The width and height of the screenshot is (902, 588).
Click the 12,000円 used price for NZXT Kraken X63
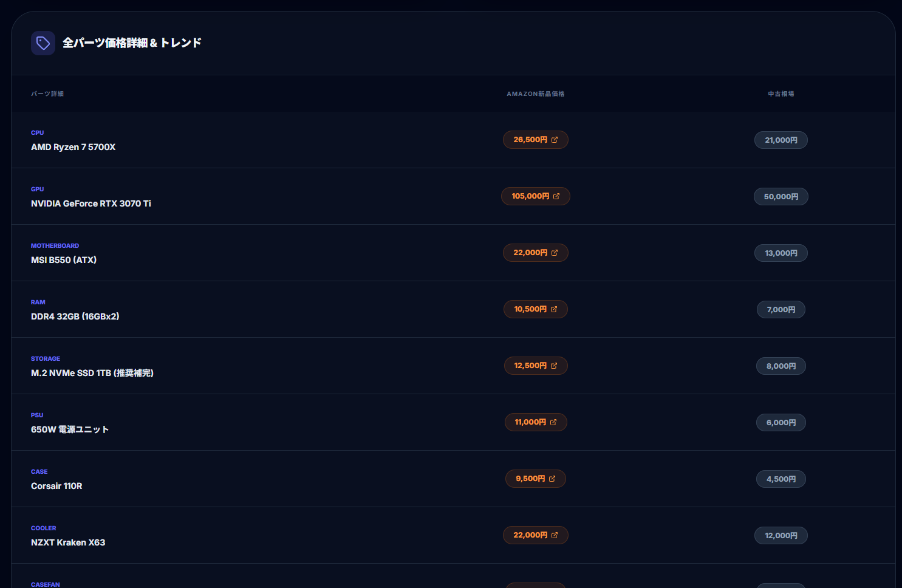coord(781,535)
